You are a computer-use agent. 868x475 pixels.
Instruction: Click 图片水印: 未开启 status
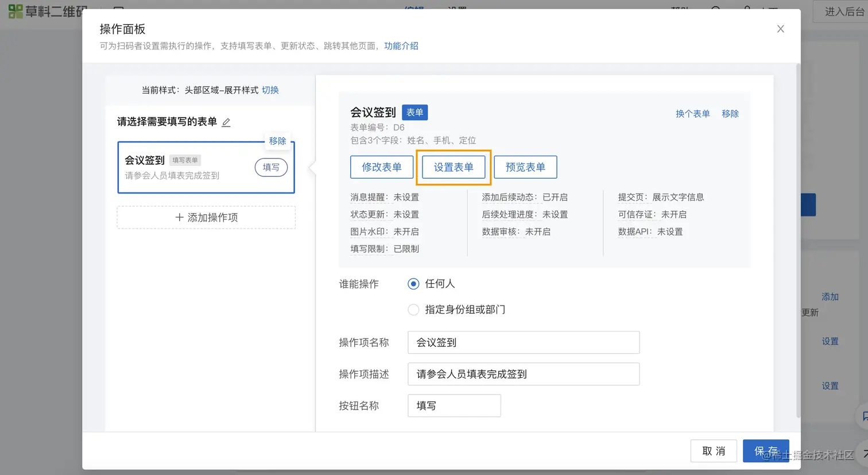pos(385,231)
